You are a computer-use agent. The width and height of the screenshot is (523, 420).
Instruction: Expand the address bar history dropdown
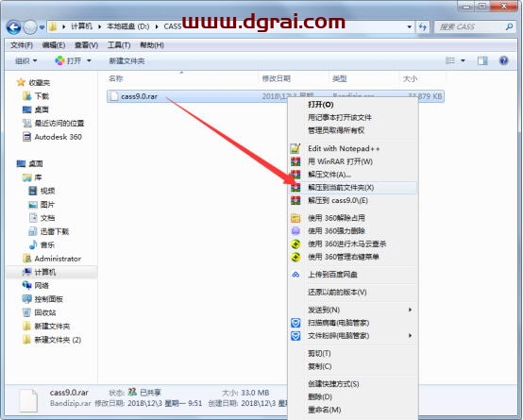point(410,26)
